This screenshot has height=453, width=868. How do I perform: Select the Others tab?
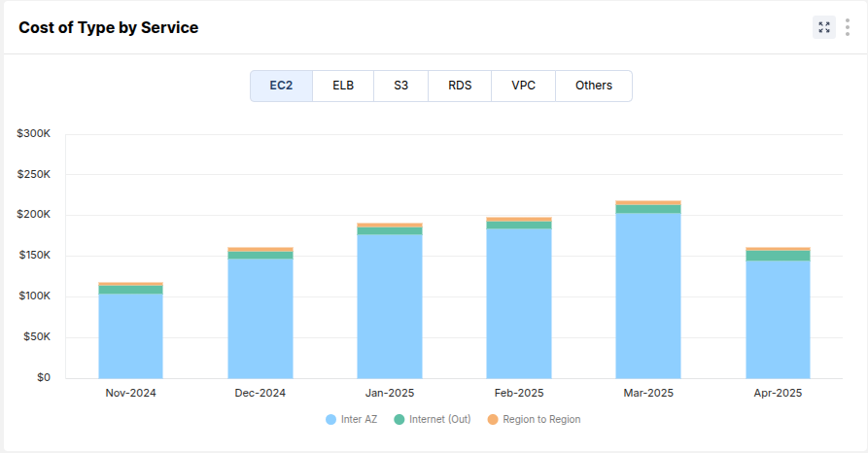[593, 86]
